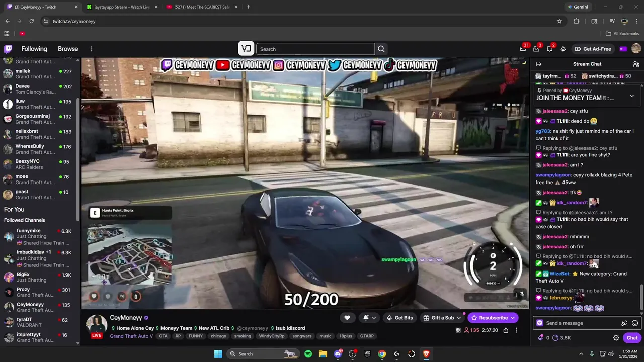
Task: Open the user profile avatar menu
Action: coord(636,49)
